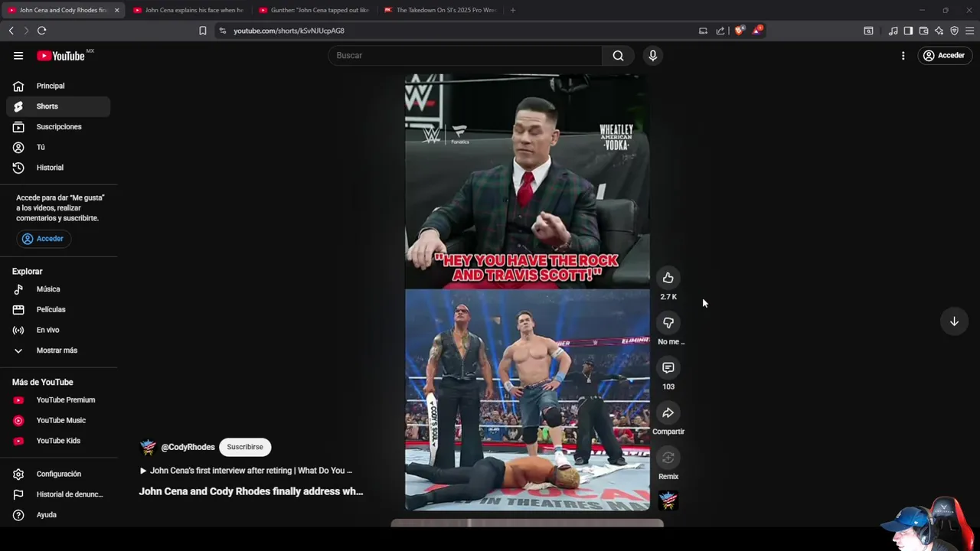Open Historial in the sidebar
The height and width of the screenshot is (551, 980).
click(58, 168)
